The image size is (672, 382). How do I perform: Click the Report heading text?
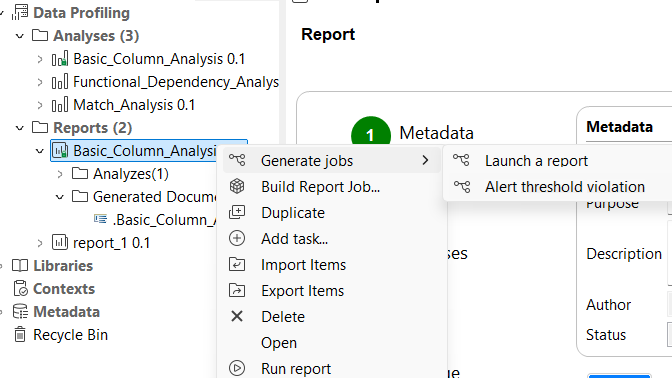point(328,34)
